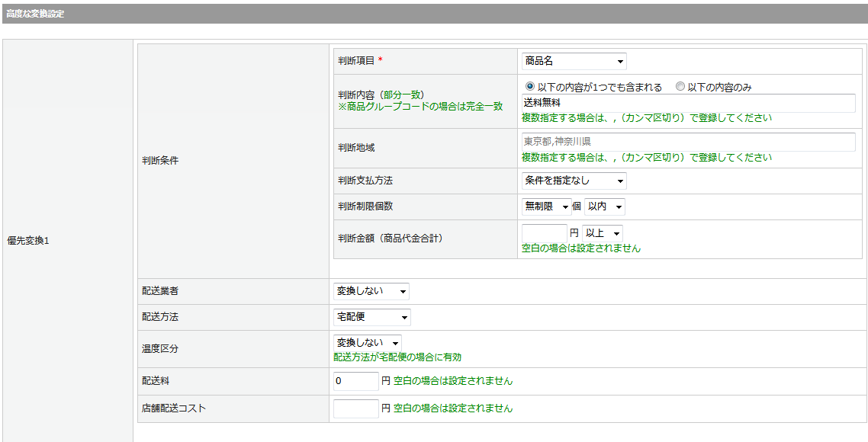Click the 高度な変換設定 section header
The width and height of the screenshot is (868, 442).
[x=36, y=14]
